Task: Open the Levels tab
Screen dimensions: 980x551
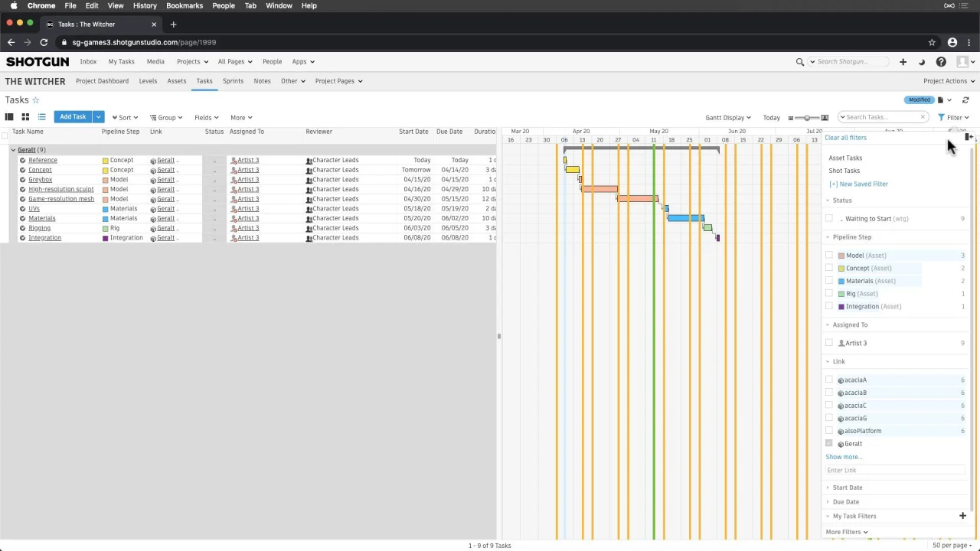Action: [148, 81]
